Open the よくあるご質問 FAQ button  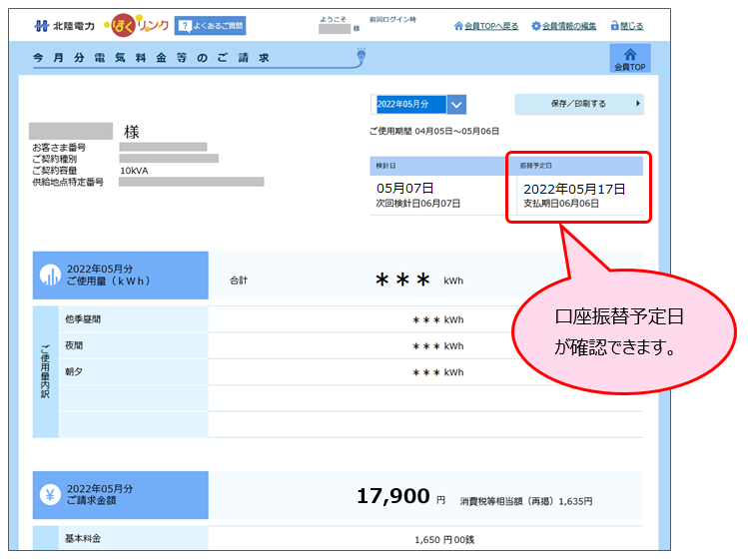pos(210,26)
